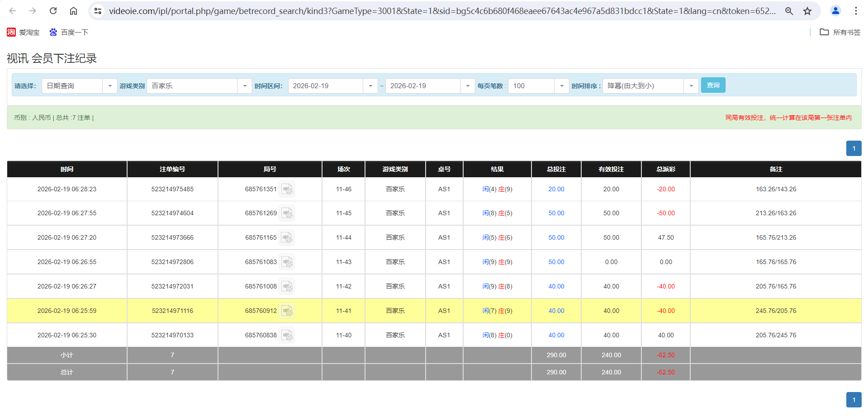Open replay icon for round 685760838
Image resolution: width=868 pixels, height=416 pixels.
(287, 335)
